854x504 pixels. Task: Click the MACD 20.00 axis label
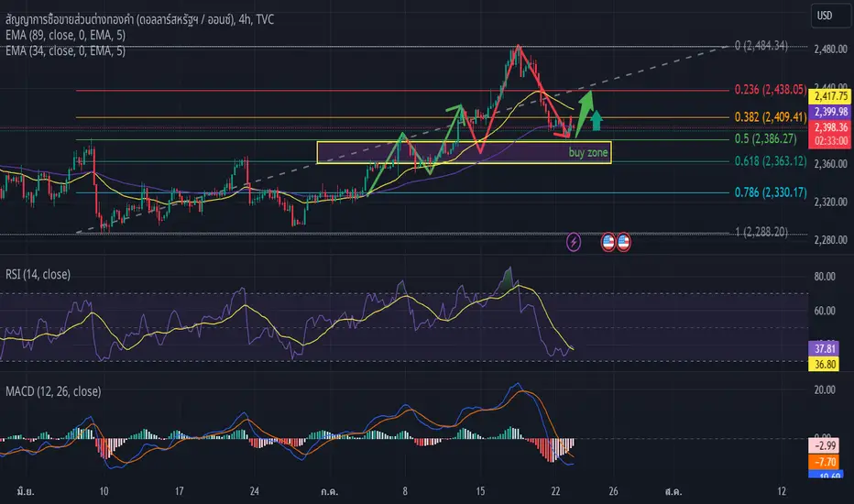[825, 389]
